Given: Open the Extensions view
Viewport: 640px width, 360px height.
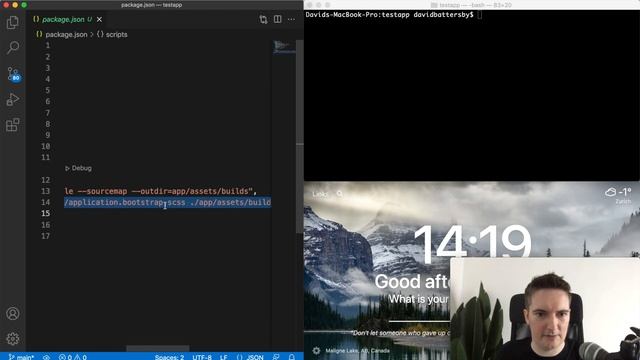Looking at the screenshot, I should pos(13,125).
